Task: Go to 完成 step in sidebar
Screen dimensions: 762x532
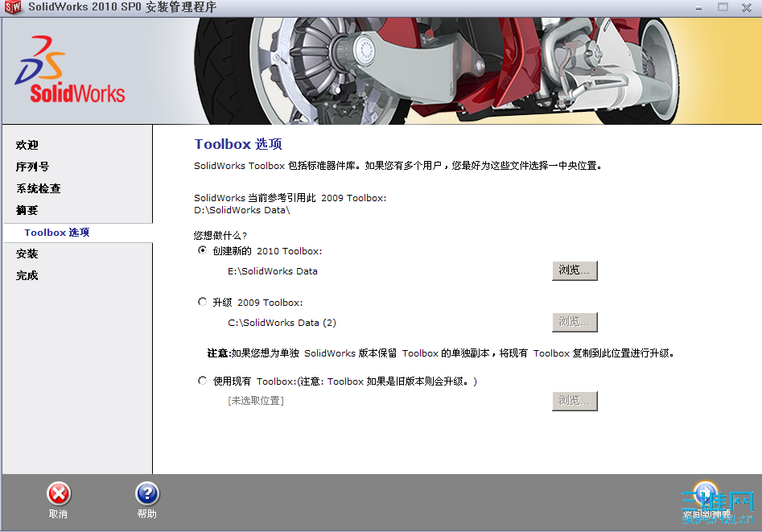Action: point(27,276)
